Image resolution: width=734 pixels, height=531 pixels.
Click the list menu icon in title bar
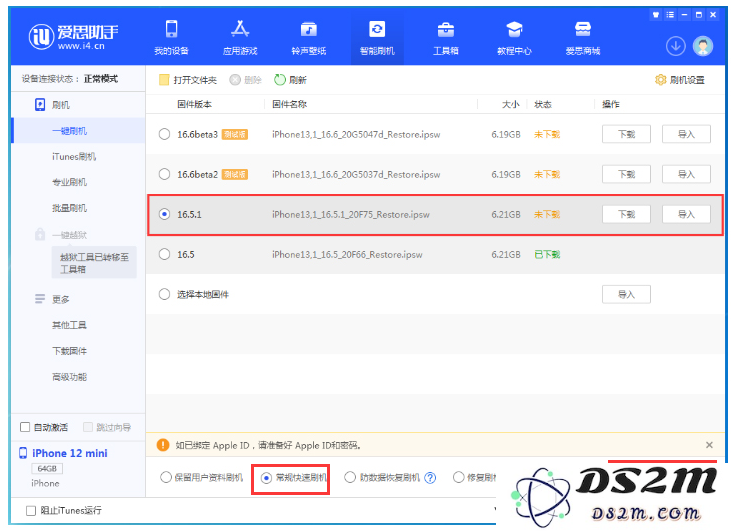coord(670,15)
